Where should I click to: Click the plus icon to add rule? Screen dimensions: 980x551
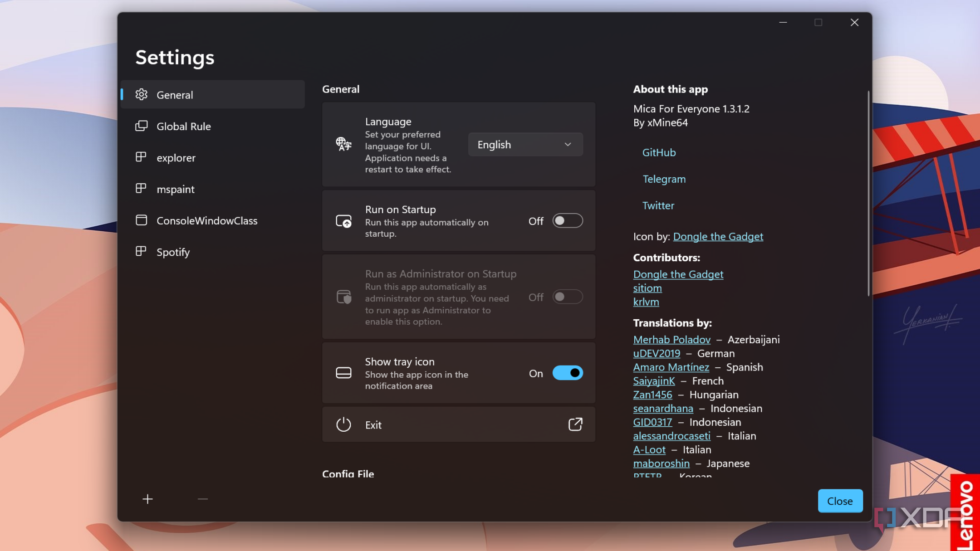[x=147, y=499]
